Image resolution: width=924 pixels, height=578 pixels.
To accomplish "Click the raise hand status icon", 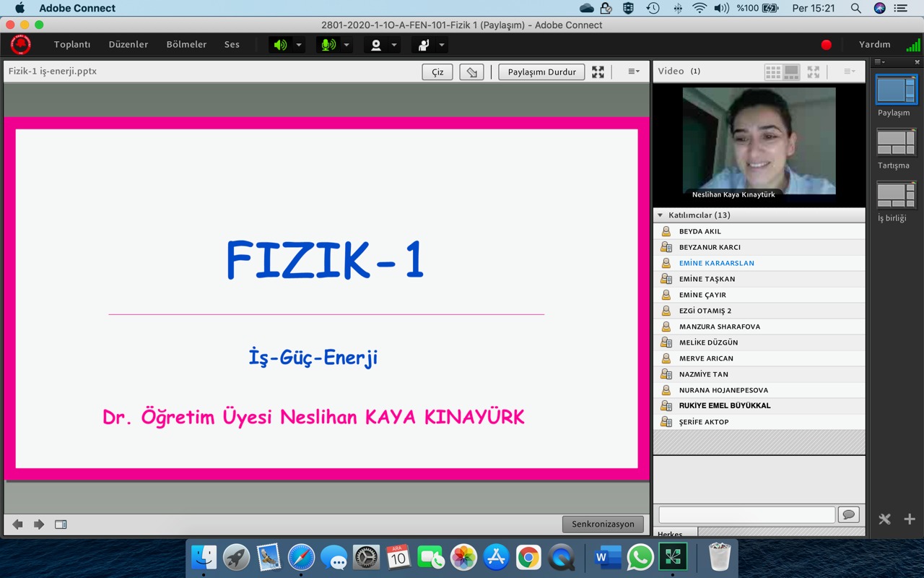I will (424, 45).
